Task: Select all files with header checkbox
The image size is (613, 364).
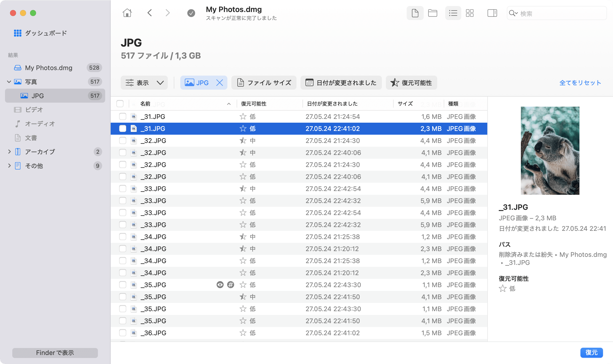Action: coord(120,104)
